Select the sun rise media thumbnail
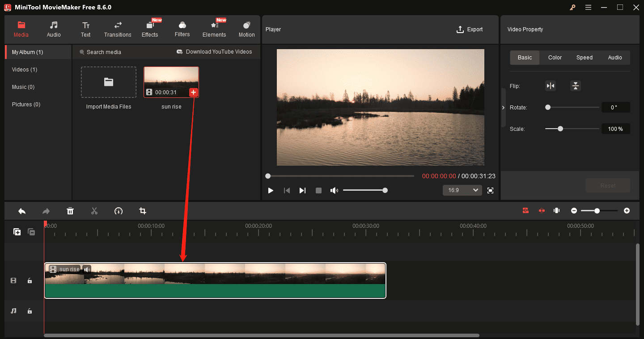The image size is (644, 339). [171, 82]
